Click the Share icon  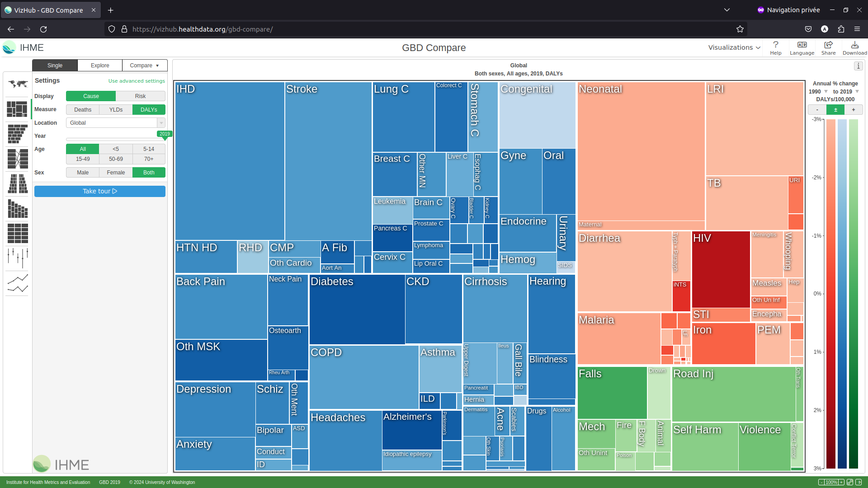[x=828, y=48]
